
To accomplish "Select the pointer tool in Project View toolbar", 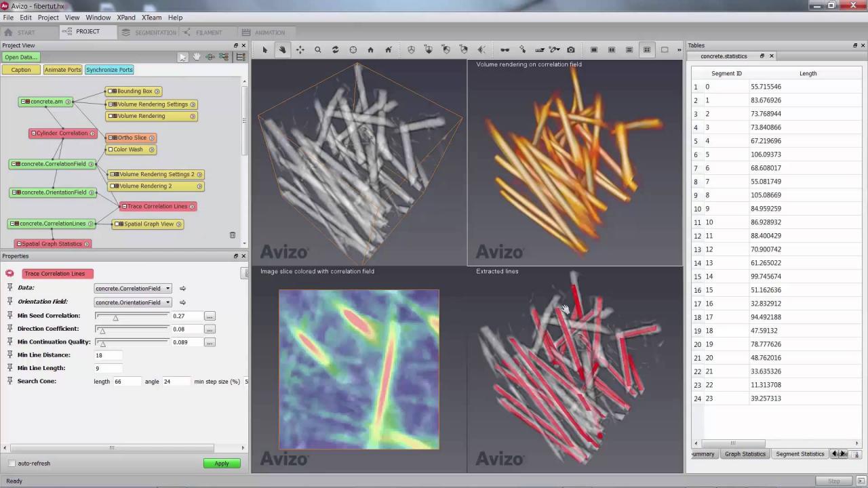I will pyautogui.click(x=183, y=58).
